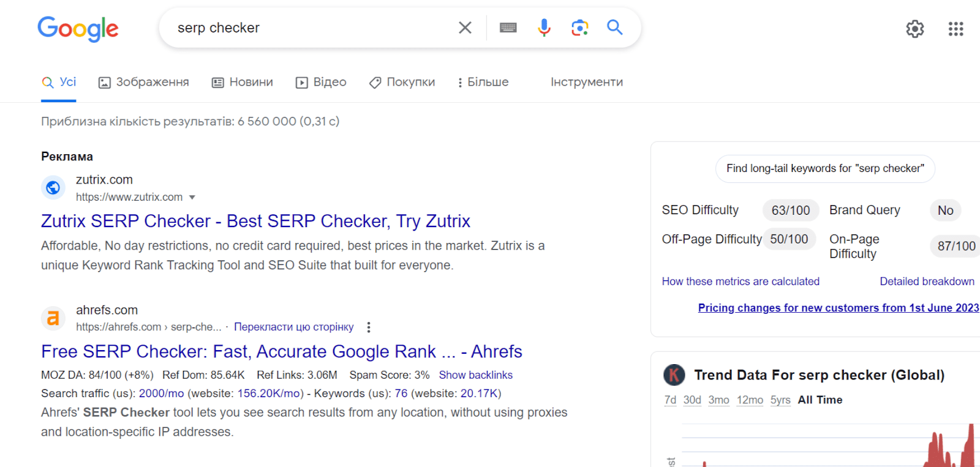Switch to the Зображення tab
The width and height of the screenshot is (980, 467).
[x=144, y=82]
